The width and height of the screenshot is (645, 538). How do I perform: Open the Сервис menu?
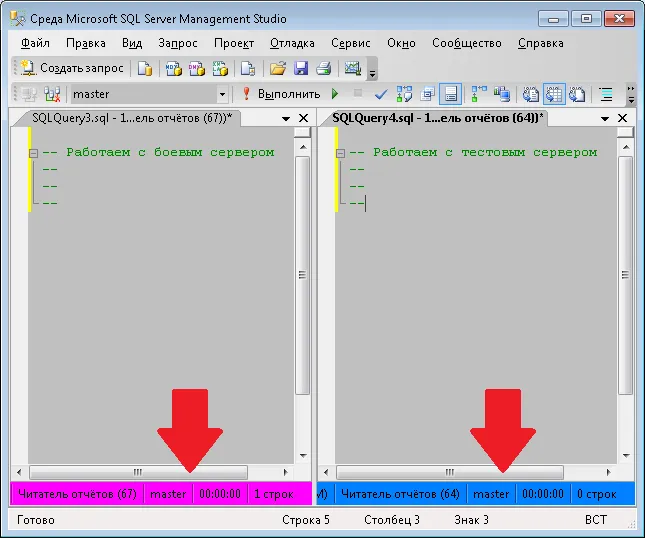pos(350,43)
